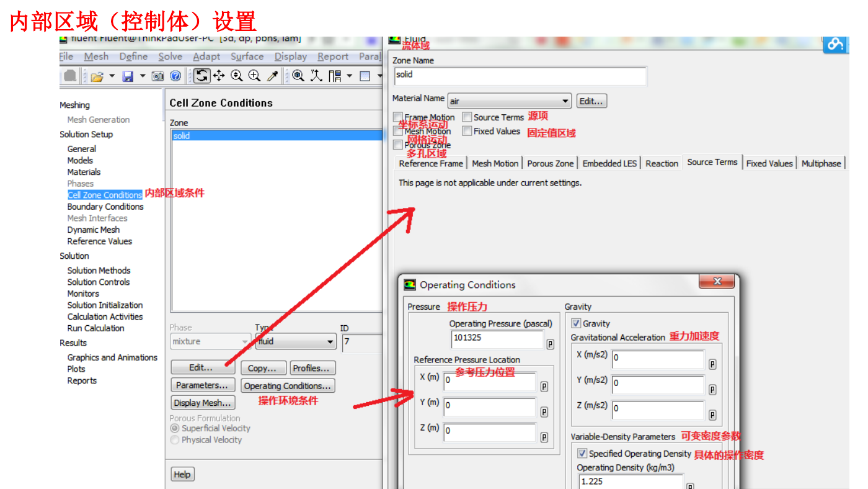Open the dropdown arrow next to open folder
The image size is (868, 489).
(112, 76)
